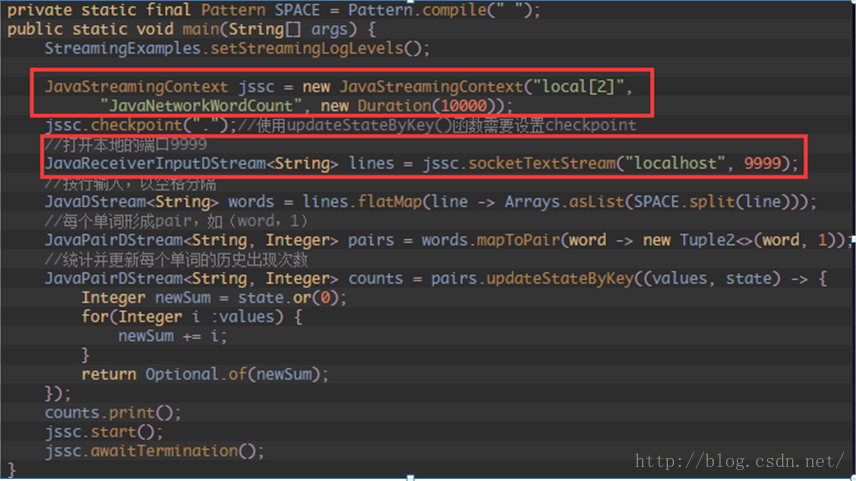
Task: Click 'private static final Pattern SPACE' declaration line
Action: 274,10
